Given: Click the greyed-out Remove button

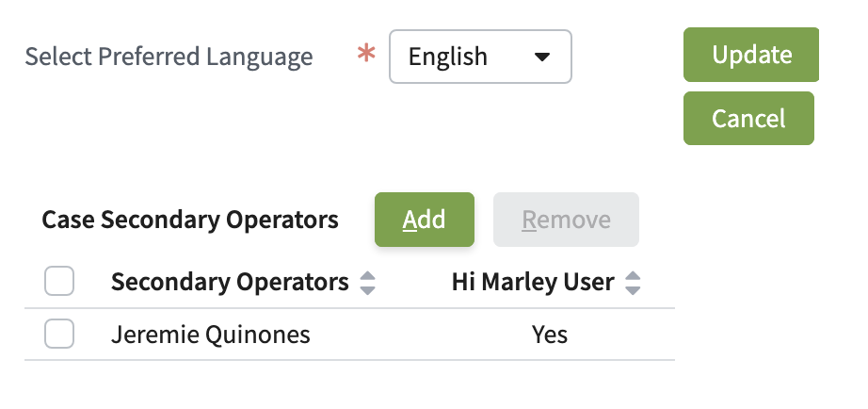Looking at the screenshot, I should 566,220.
